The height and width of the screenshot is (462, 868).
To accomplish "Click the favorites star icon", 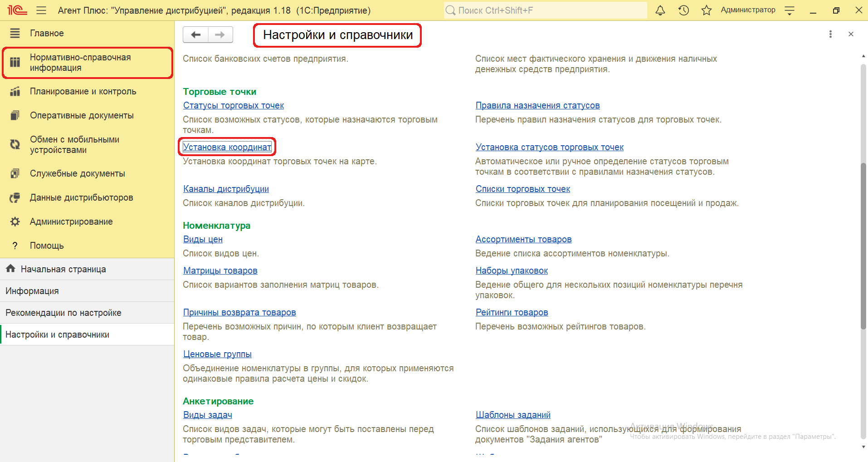I will 706,10.
